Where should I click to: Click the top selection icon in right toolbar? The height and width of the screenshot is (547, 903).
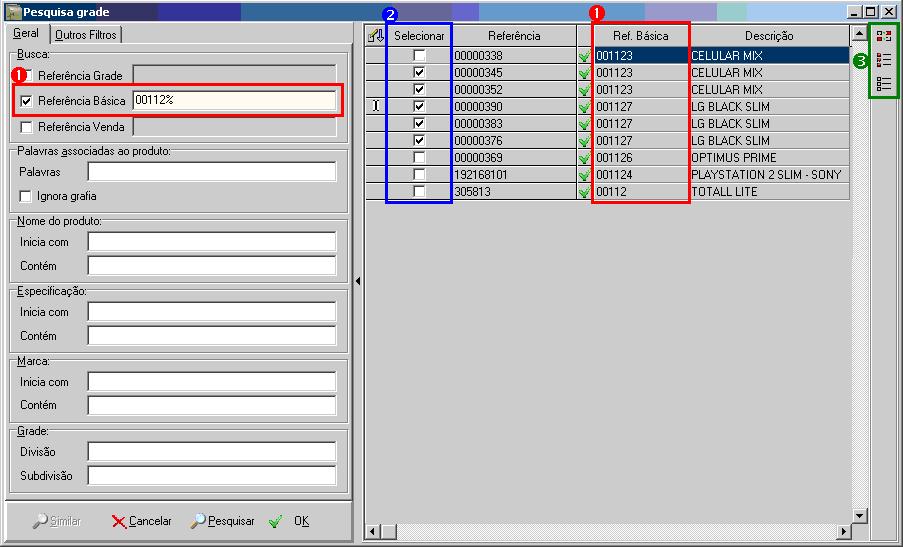tap(884, 36)
